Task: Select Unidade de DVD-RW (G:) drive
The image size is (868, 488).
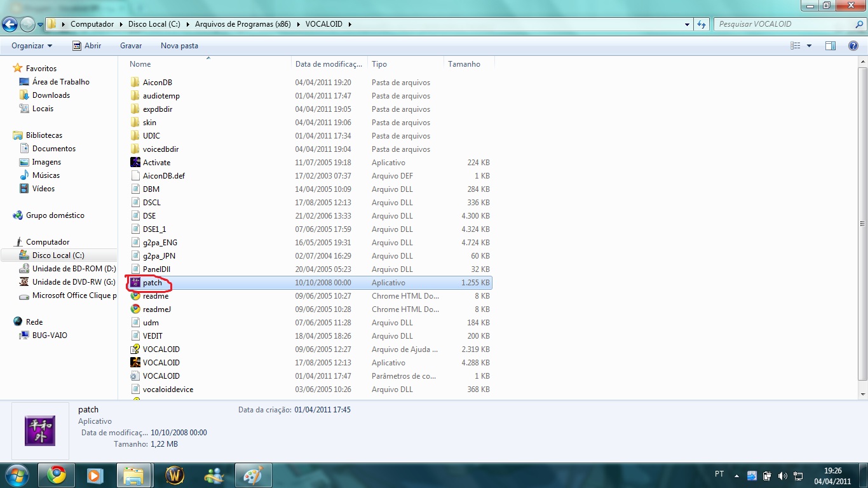Action: click(74, 282)
